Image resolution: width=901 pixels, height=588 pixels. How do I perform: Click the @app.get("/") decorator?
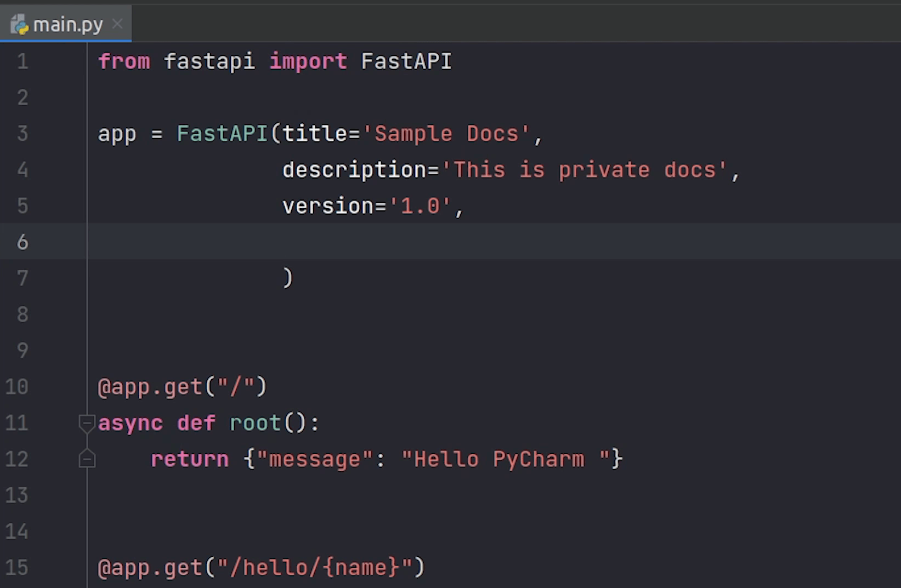click(182, 387)
